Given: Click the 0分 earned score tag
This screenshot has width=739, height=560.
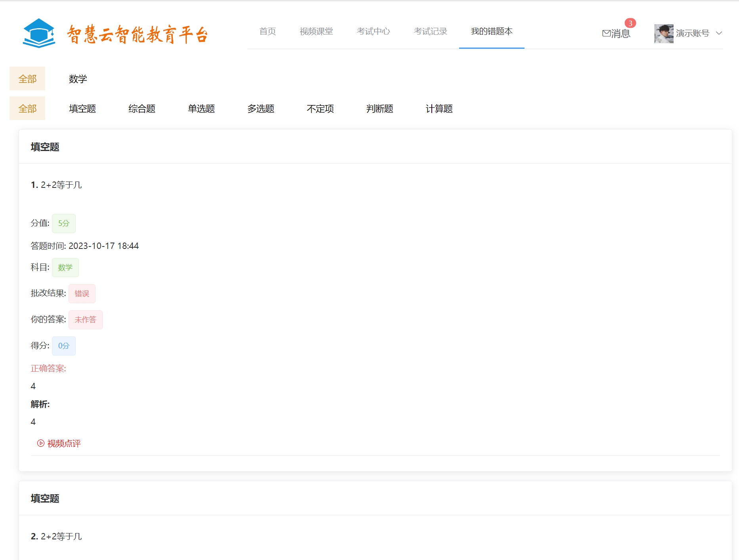Looking at the screenshot, I should pos(64,346).
